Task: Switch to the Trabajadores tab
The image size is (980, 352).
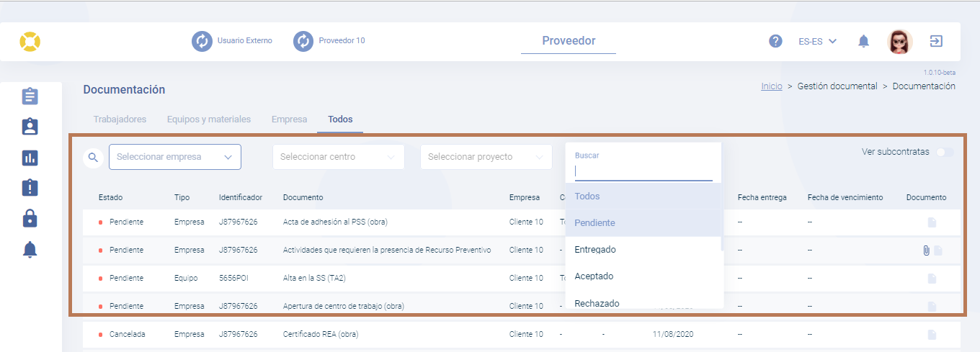Action: [x=120, y=119]
